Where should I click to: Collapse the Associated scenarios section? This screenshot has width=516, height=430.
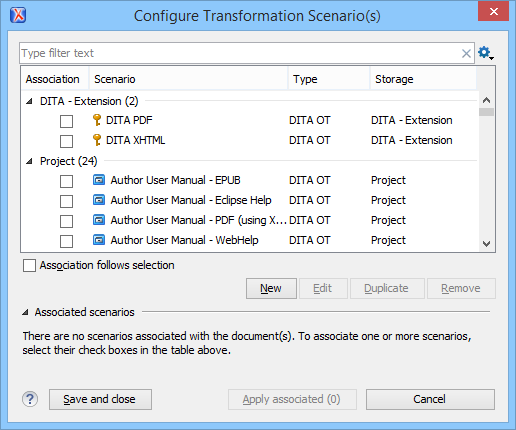25,312
